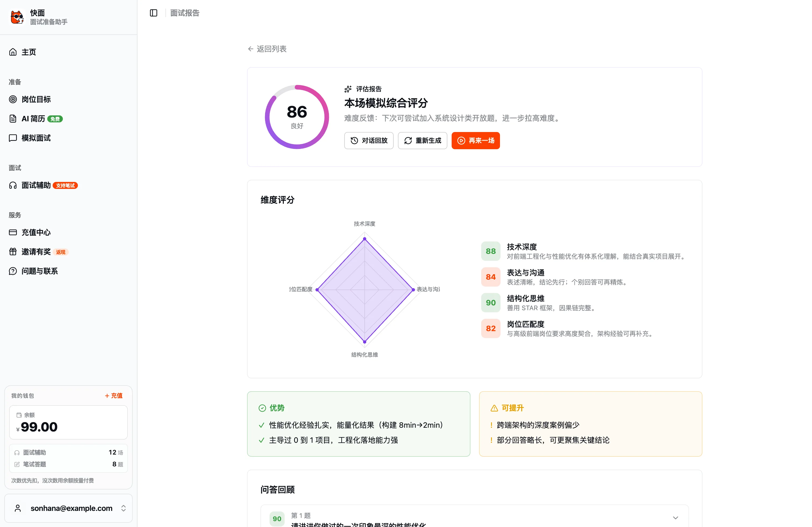
Task: Click the 本场模拟综合评分 heading
Action: point(386,103)
